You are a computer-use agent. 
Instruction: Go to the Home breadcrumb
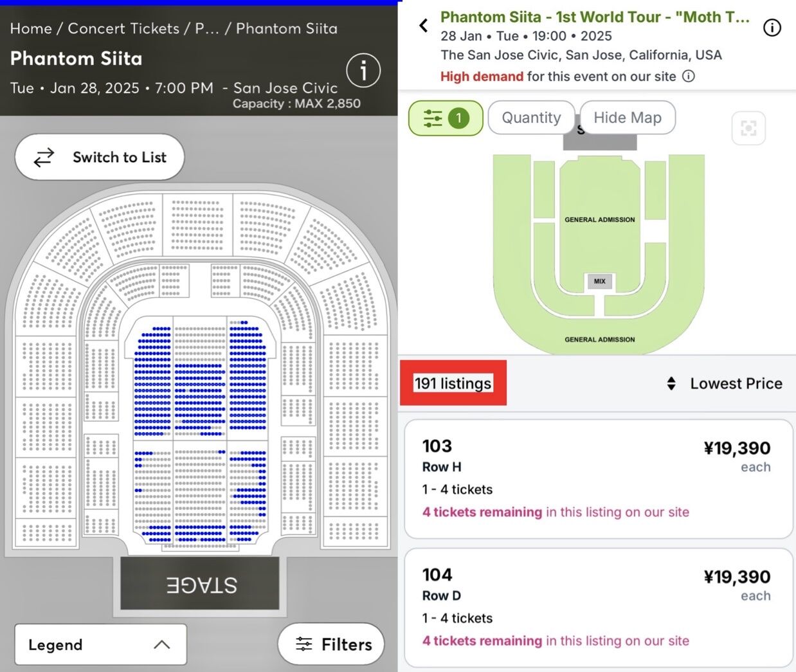(x=31, y=28)
